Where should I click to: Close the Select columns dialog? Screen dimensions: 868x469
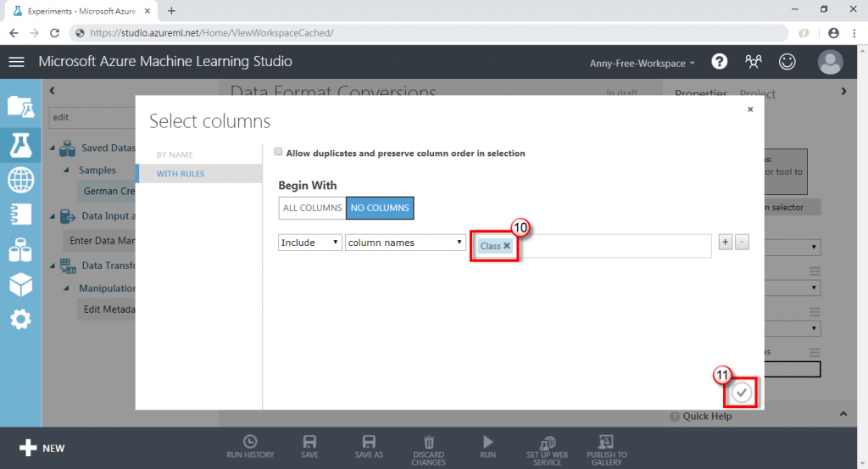coord(750,109)
